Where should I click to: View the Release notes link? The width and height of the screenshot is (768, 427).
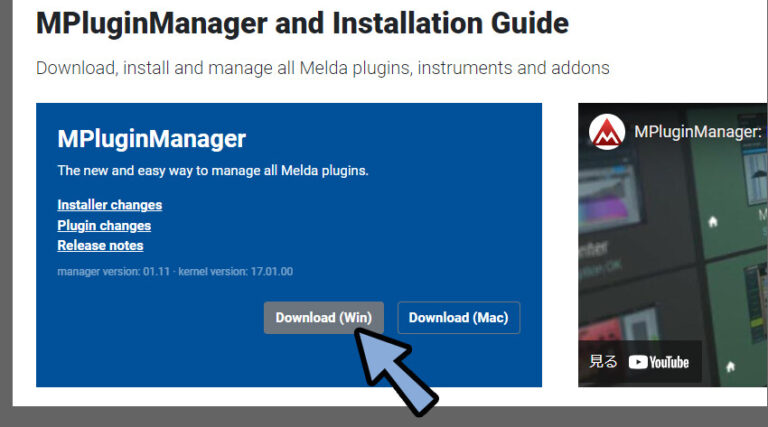point(100,246)
